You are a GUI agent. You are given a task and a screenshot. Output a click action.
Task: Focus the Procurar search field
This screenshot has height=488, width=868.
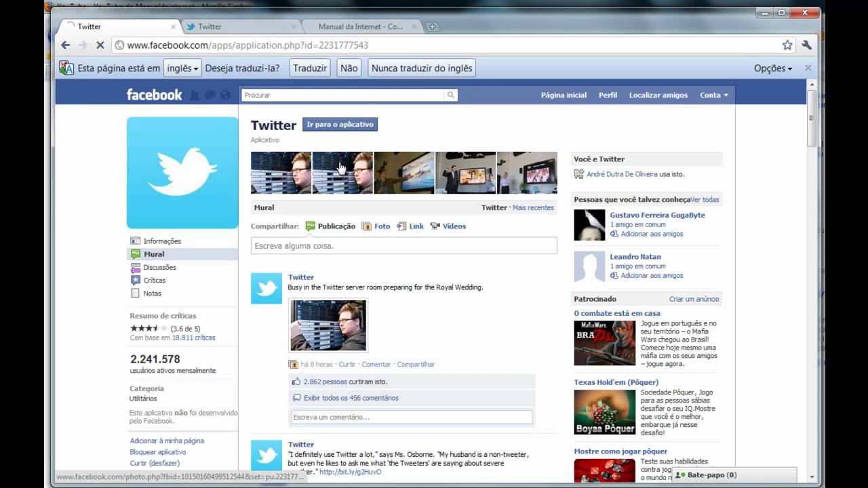click(343, 95)
